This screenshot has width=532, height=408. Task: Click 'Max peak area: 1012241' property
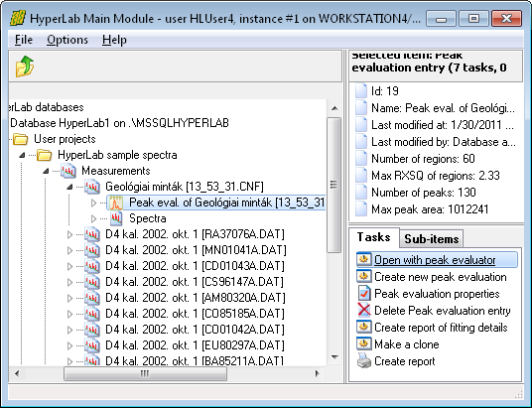[x=430, y=209]
